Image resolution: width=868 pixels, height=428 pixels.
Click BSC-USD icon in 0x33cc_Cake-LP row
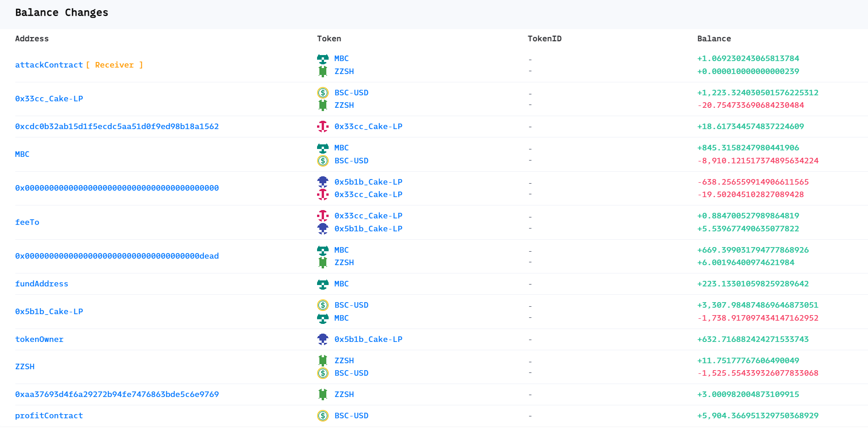coord(323,93)
